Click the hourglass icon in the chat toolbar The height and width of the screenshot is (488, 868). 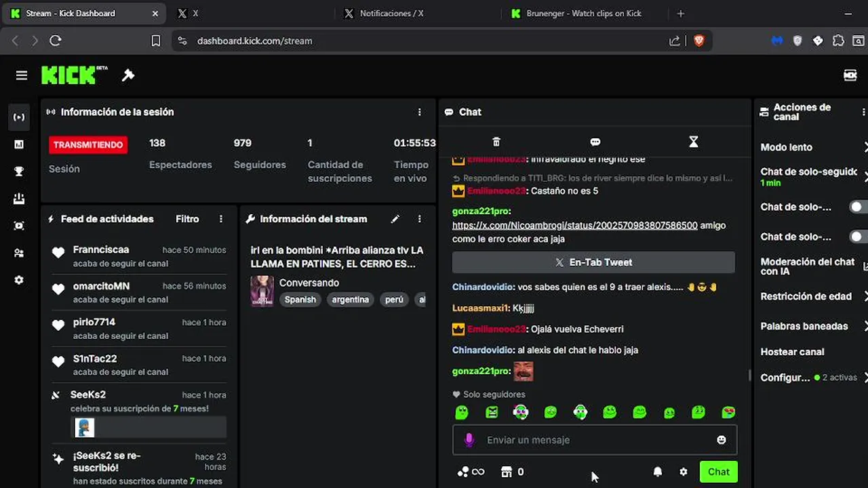(x=693, y=142)
